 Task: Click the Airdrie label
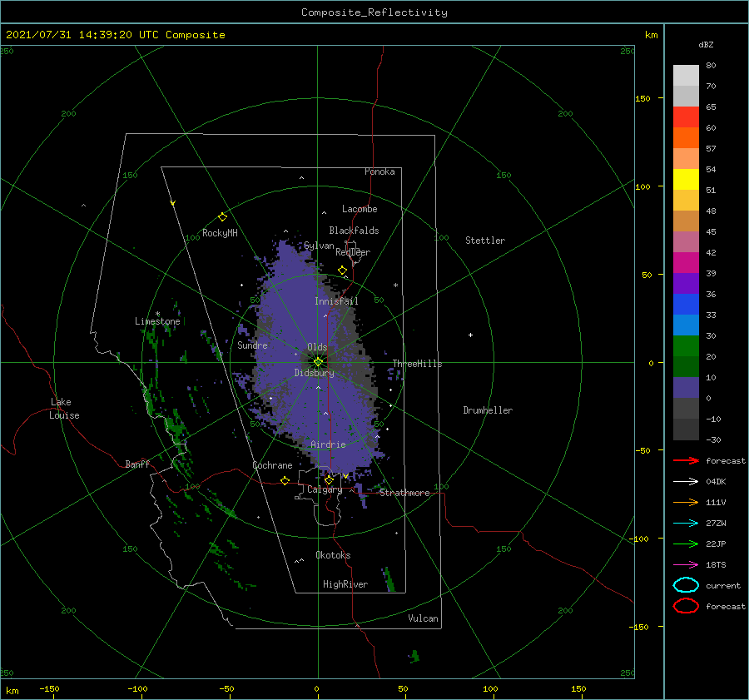tap(328, 444)
